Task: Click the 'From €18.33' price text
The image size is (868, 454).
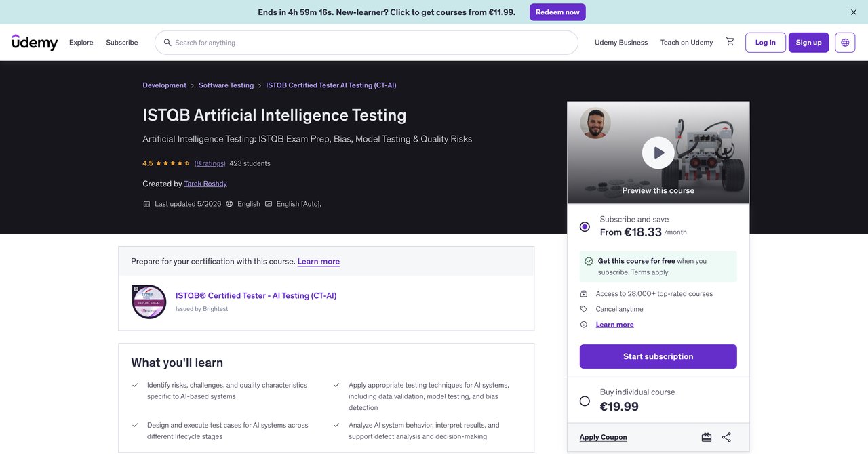Action: tap(631, 232)
